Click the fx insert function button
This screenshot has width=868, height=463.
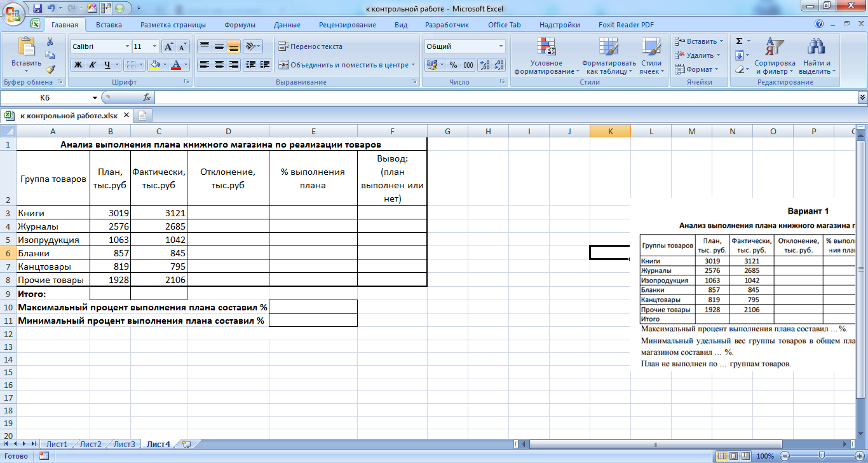tap(147, 97)
